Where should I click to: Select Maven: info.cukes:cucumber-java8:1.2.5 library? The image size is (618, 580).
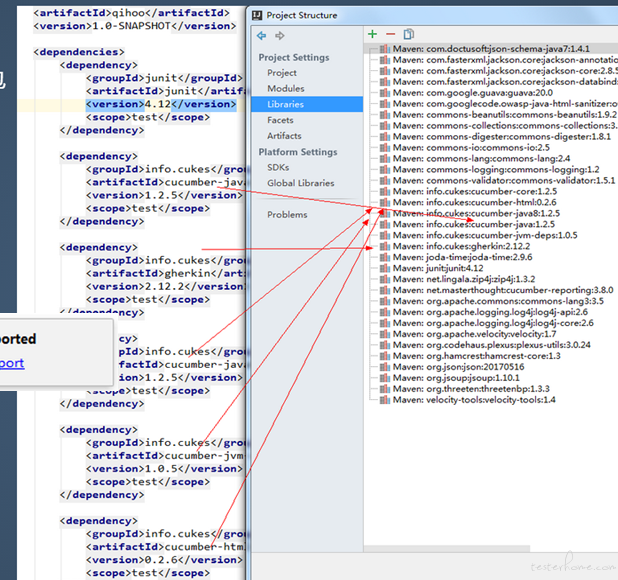[476, 214]
